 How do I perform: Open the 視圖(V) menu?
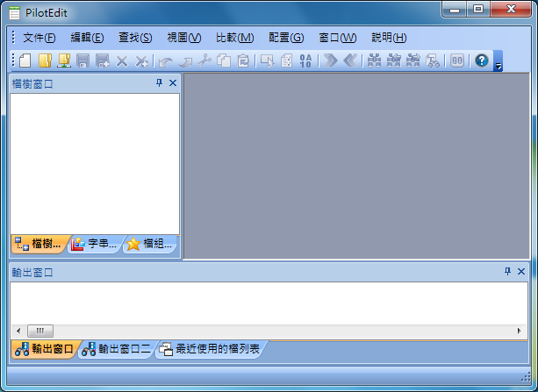pos(184,38)
